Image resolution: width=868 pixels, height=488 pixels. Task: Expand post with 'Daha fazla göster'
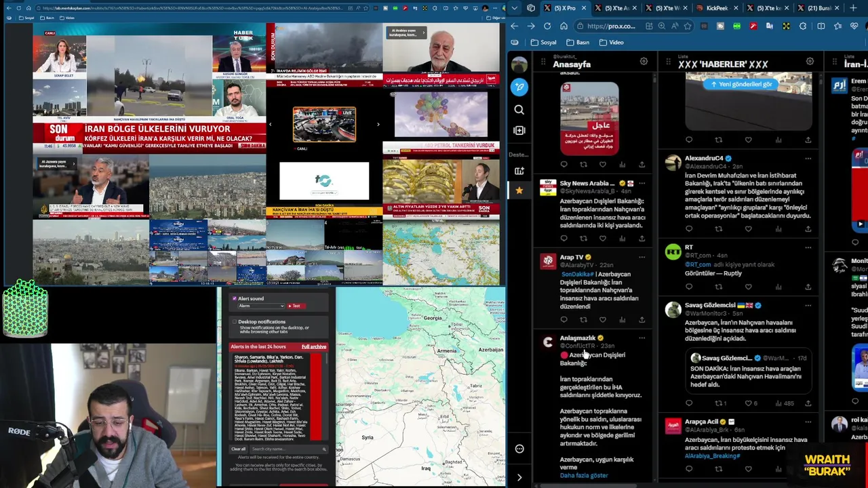(584, 476)
